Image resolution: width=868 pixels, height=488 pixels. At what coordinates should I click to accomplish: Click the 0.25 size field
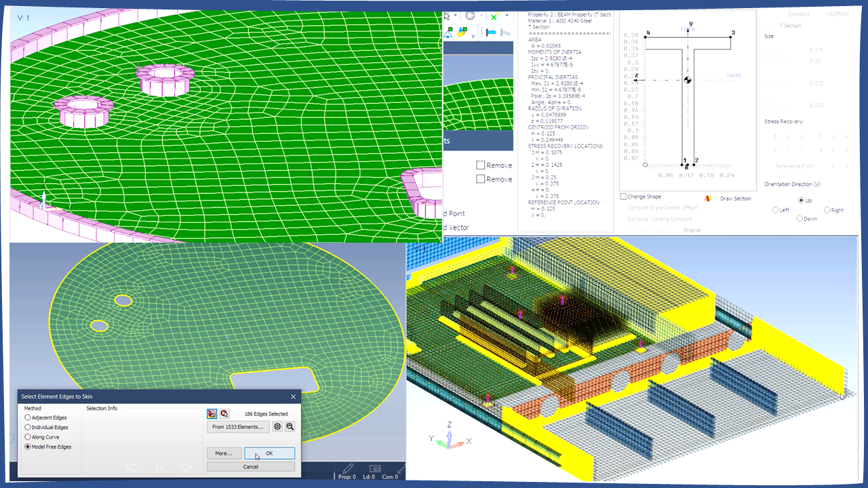click(x=816, y=62)
